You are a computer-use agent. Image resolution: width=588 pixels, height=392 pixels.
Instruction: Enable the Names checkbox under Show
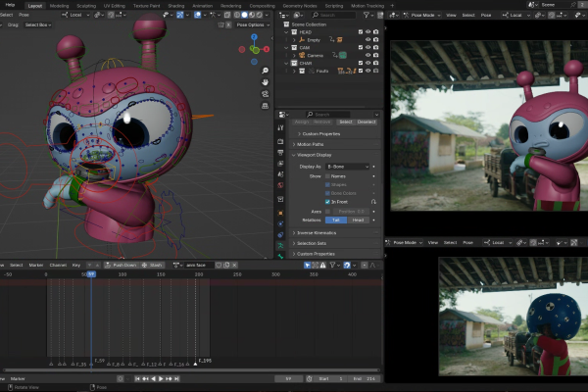coord(327,176)
